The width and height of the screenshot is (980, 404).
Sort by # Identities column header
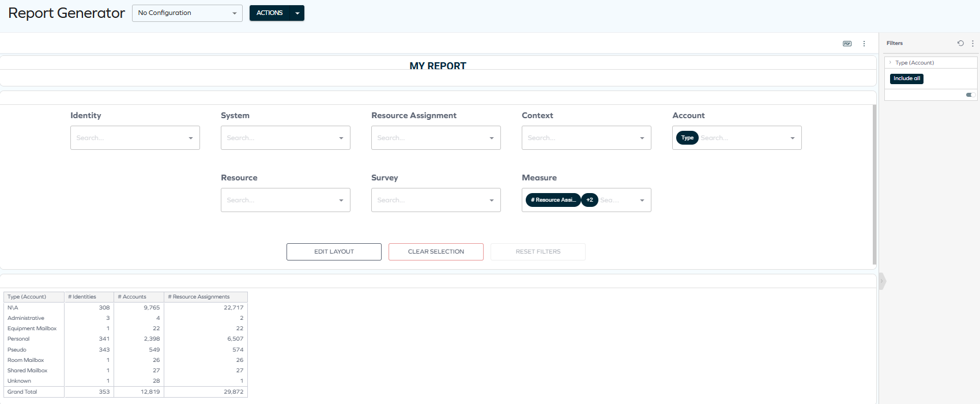tap(89, 297)
